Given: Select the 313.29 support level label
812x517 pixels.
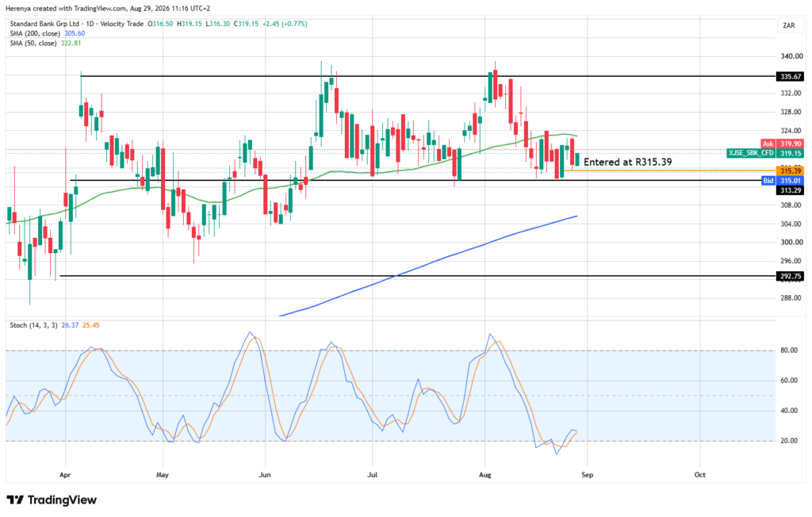Looking at the screenshot, I should pyautogui.click(x=791, y=190).
